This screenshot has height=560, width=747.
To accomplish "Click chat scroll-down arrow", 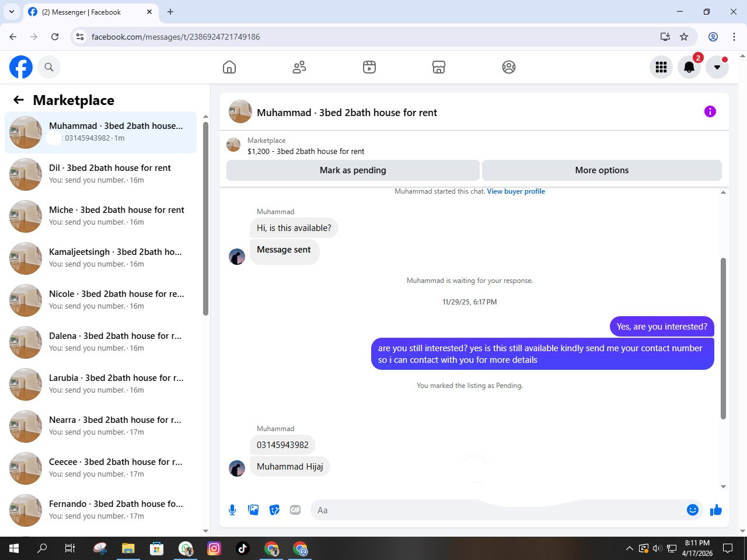I will pyautogui.click(x=723, y=487).
